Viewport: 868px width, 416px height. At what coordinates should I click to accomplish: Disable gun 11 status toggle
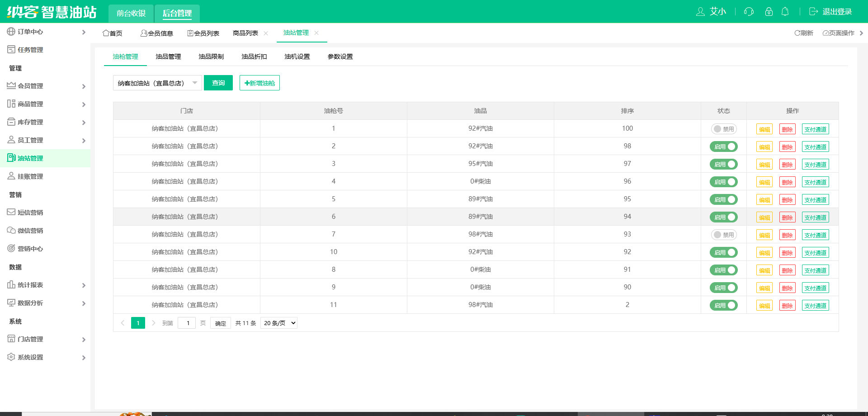pyautogui.click(x=724, y=305)
